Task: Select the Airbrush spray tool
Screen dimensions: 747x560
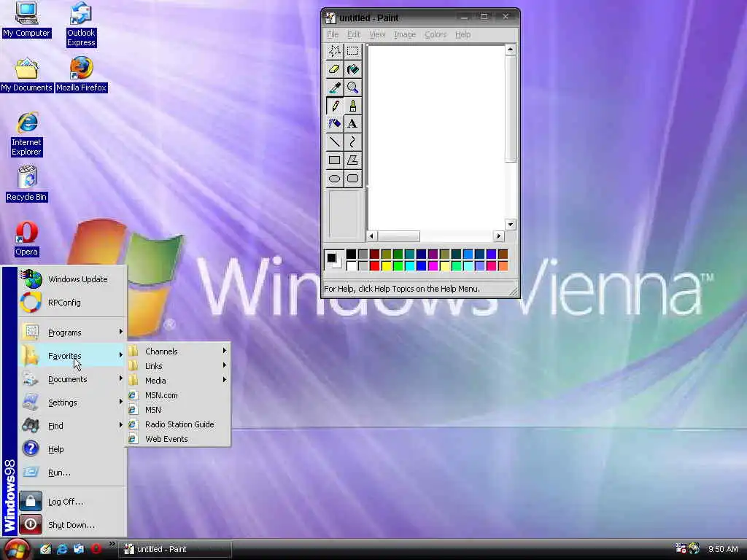Action: click(x=334, y=124)
